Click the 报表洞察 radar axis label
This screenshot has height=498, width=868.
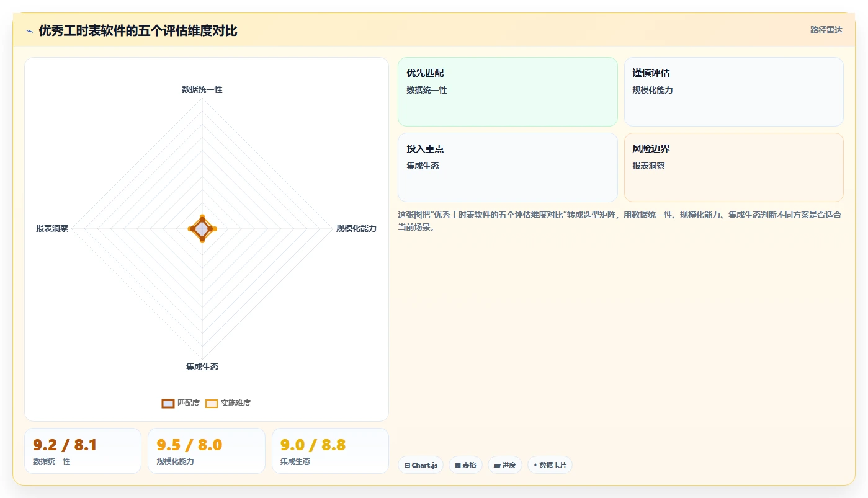[x=52, y=228]
